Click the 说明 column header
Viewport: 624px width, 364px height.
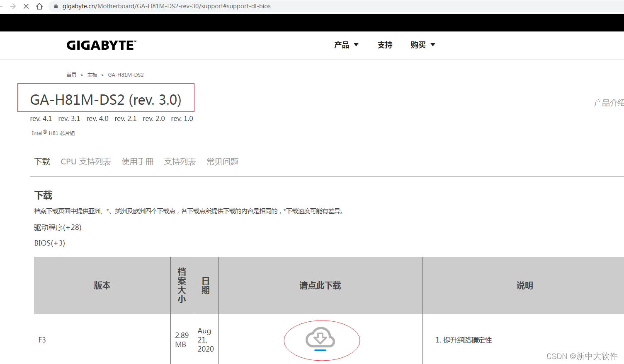(x=524, y=285)
